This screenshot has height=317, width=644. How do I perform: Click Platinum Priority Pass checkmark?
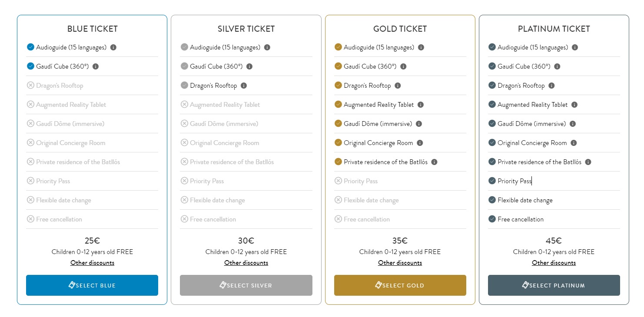point(492,181)
